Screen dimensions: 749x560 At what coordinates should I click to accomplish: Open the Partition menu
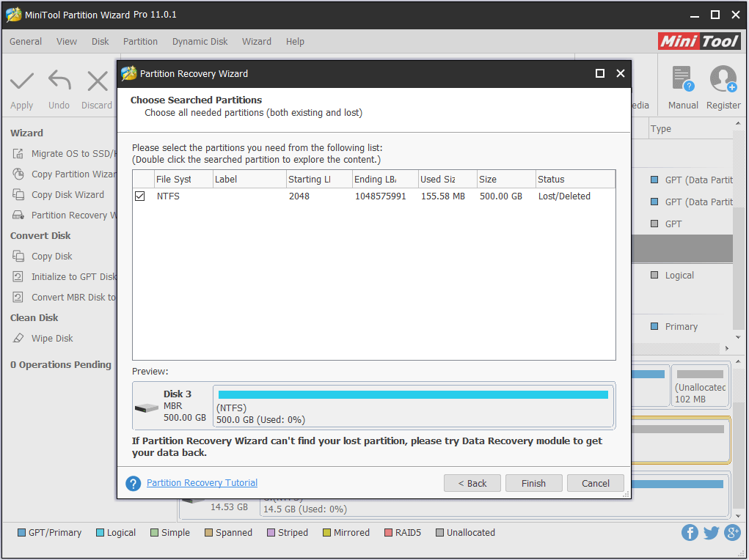click(x=140, y=42)
